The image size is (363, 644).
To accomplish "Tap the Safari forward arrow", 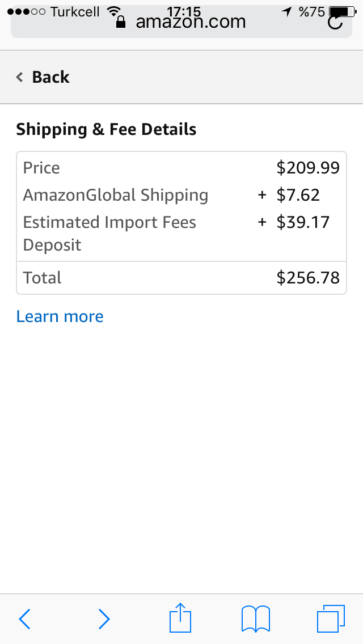I will pyautogui.click(x=104, y=618).
